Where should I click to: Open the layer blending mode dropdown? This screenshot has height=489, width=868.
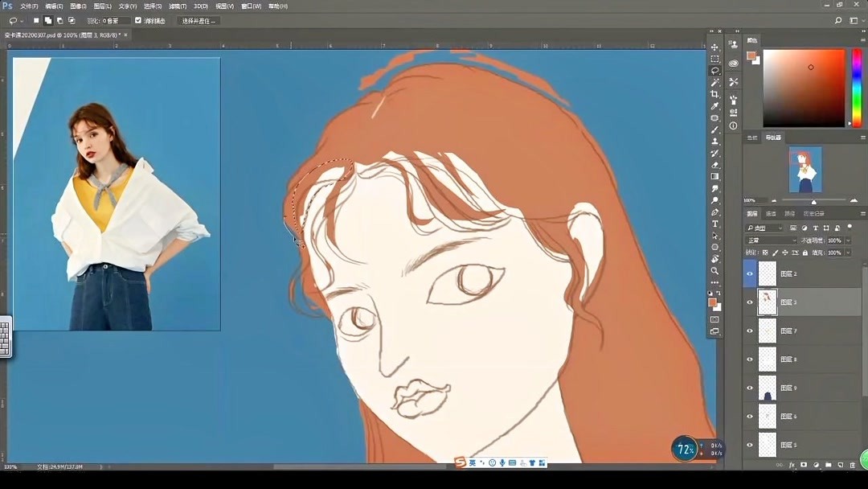(x=770, y=240)
